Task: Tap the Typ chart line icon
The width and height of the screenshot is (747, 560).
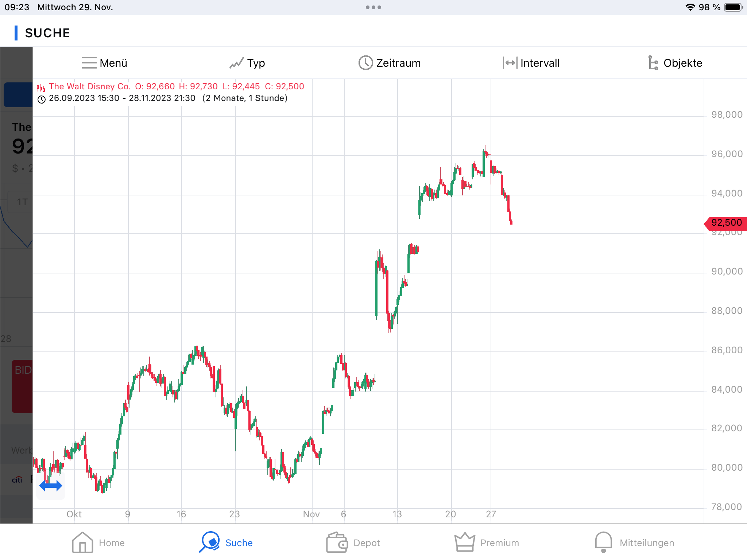Action: click(236, 63)
